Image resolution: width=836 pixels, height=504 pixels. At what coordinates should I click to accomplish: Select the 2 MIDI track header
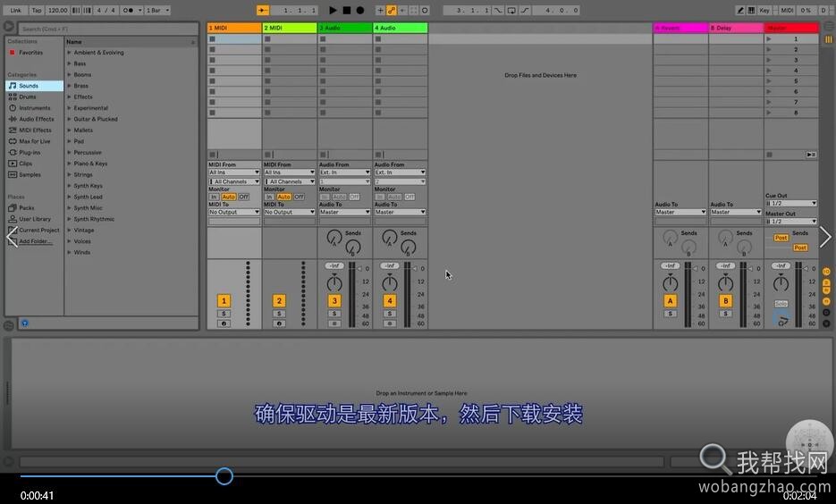(290, 28)
